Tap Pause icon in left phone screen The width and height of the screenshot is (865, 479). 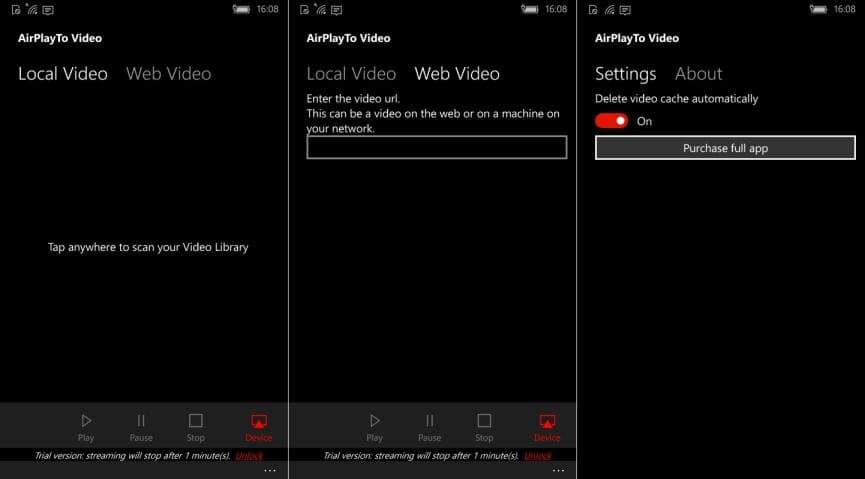[141, 421]
